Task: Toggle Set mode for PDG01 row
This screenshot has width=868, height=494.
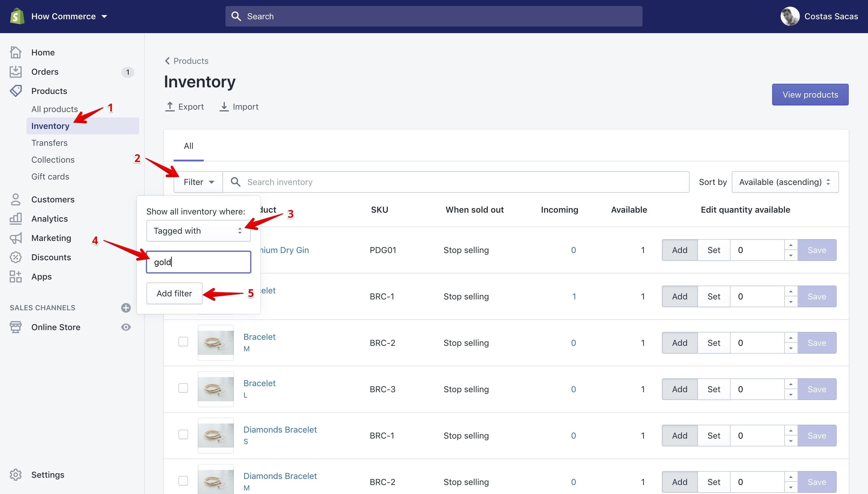Action: tap(714, 250)
